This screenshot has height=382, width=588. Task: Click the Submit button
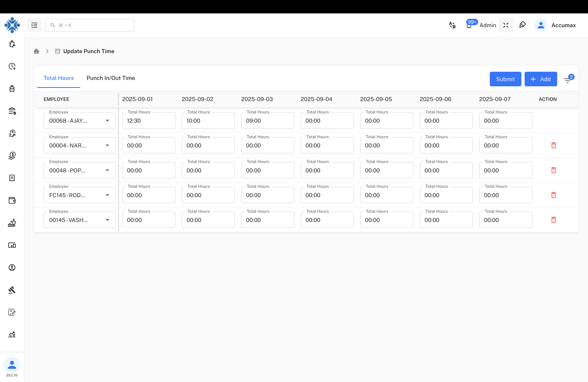tap(505, 79)
